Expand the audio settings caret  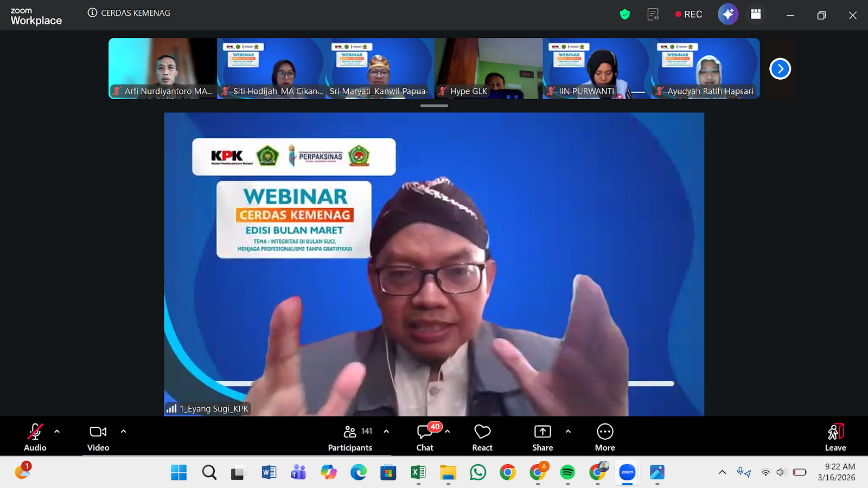pyautogui.click(x=57, y=432)
